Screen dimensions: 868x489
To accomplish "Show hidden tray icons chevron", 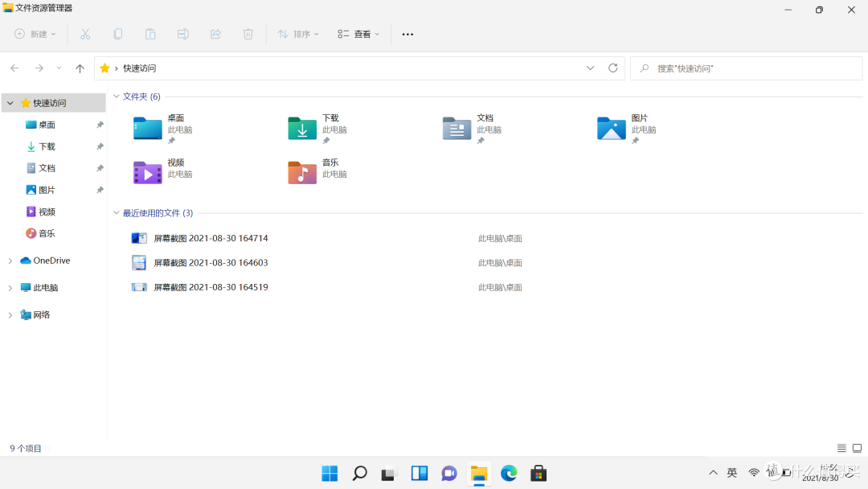I will click(713, 473).
